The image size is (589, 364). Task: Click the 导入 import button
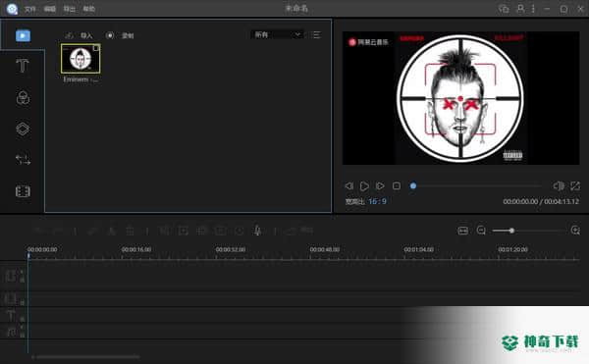[79, 35]
